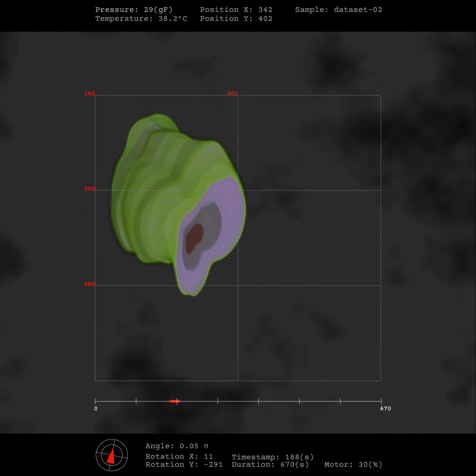The height and width of the screenshot is (476, 476).
Task: Click the Timestamp: 188(s) readout
Action: 273,457
